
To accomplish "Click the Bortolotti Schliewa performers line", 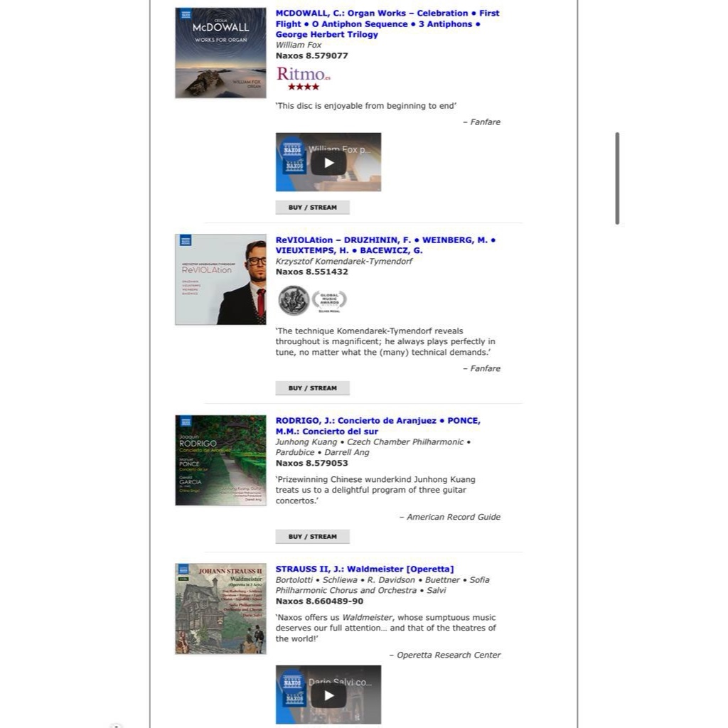I will pos(382,585).
